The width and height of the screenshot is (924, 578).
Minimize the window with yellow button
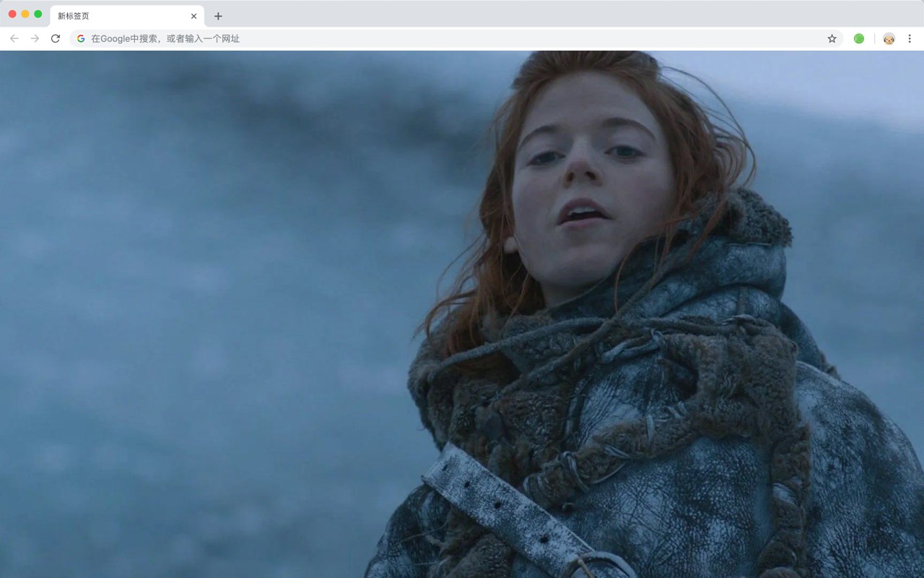pyautogui.click(x=25, y=14)
